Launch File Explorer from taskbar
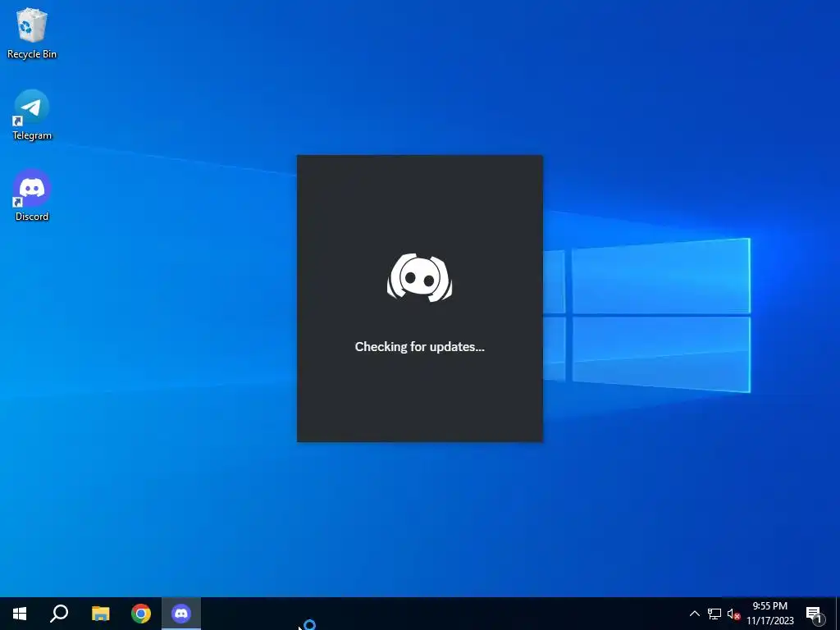This screenshot has width=840, height=630. [101, 614]
